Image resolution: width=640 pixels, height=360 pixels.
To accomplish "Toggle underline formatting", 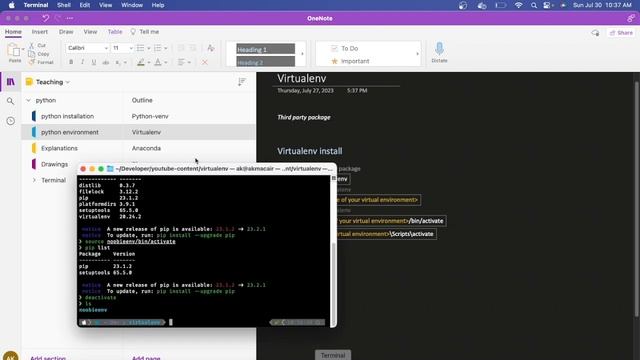I will [x=94, y=62].
